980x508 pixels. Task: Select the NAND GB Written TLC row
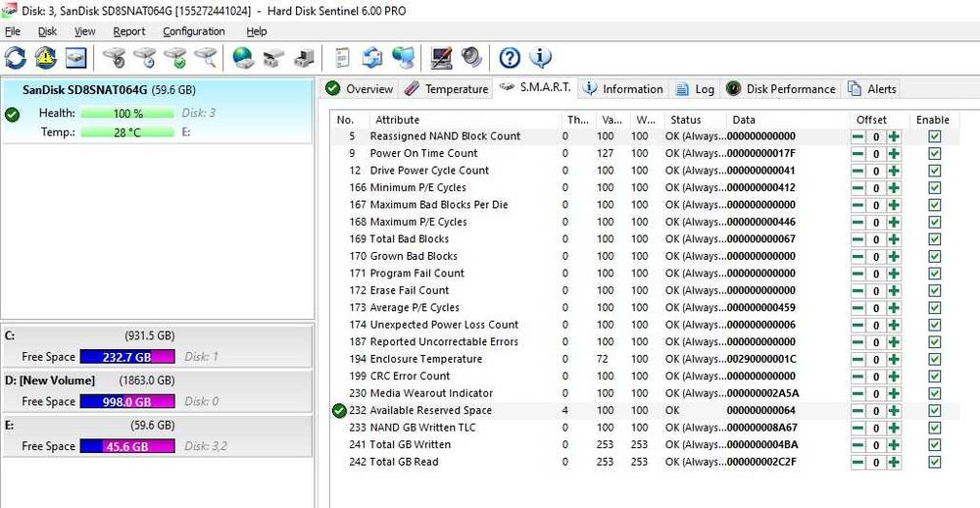(x=645, y=428)
